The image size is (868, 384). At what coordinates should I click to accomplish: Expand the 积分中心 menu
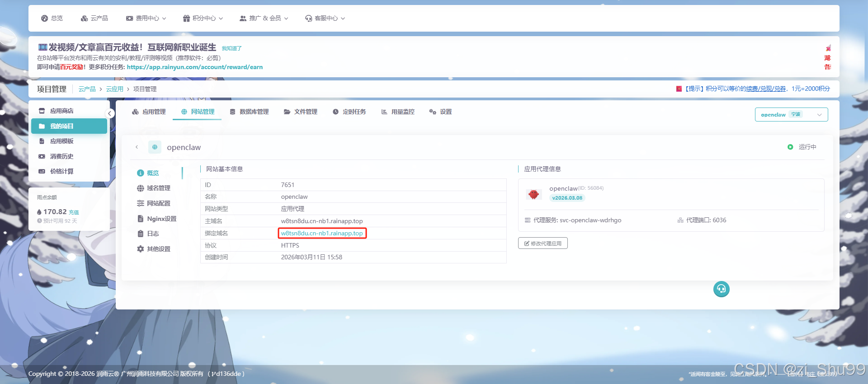[203, 19]
